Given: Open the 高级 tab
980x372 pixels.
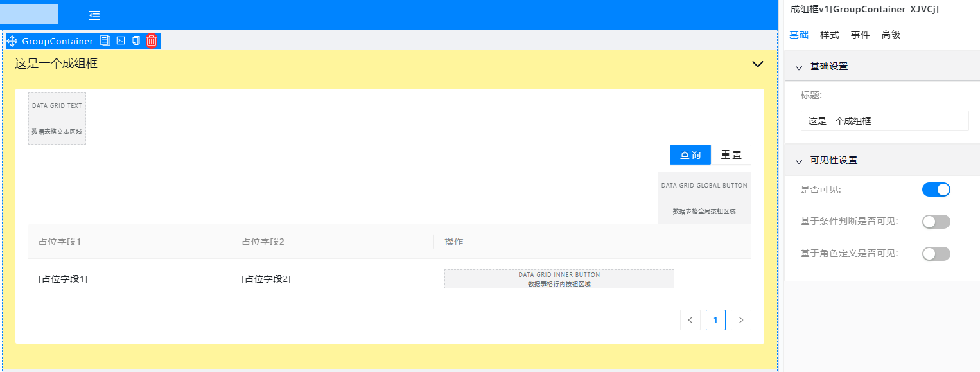Looking at the screenshot, I should point(891,35).
